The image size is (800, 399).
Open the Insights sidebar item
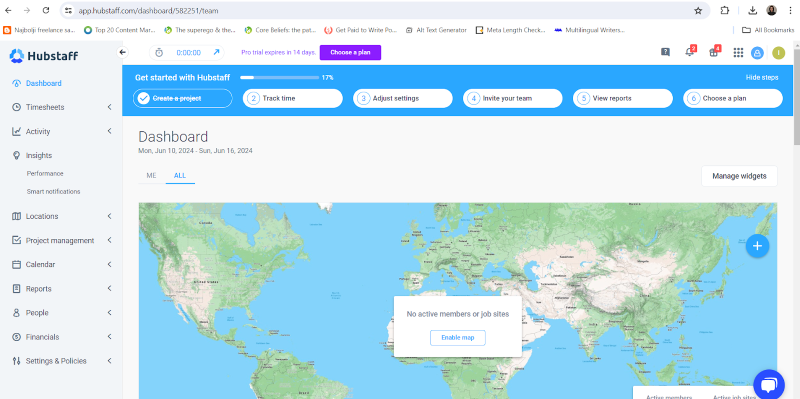(x=39, y=156)
